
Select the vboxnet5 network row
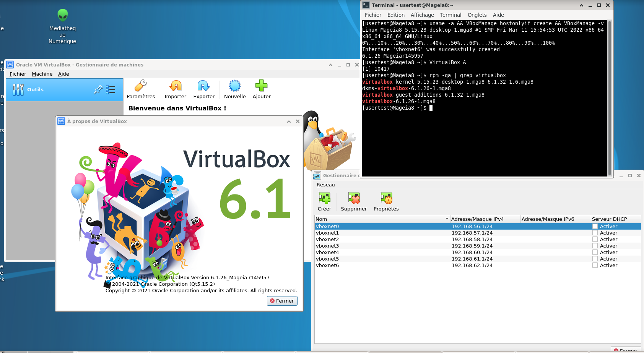click(x=478, y=259)
